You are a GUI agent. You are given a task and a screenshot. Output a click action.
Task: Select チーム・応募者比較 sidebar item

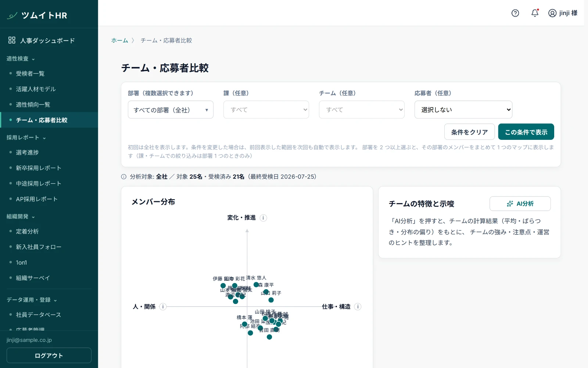(49, 120)
